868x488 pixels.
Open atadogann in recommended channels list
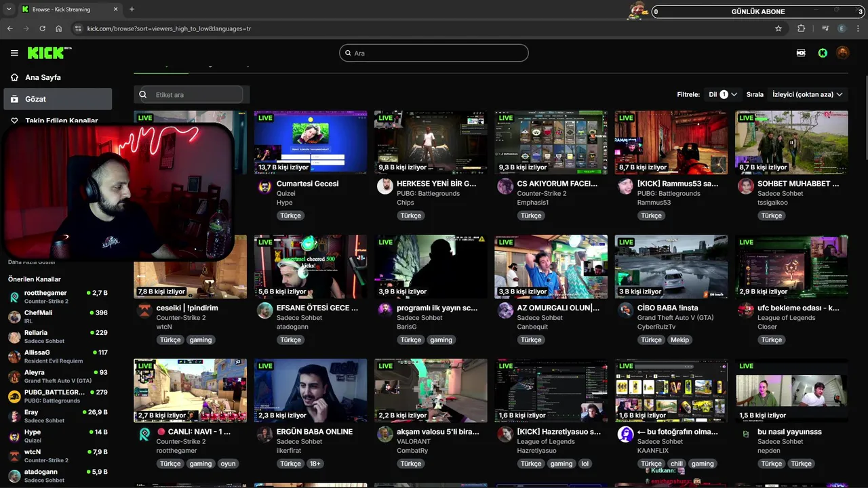coord(58,475)
